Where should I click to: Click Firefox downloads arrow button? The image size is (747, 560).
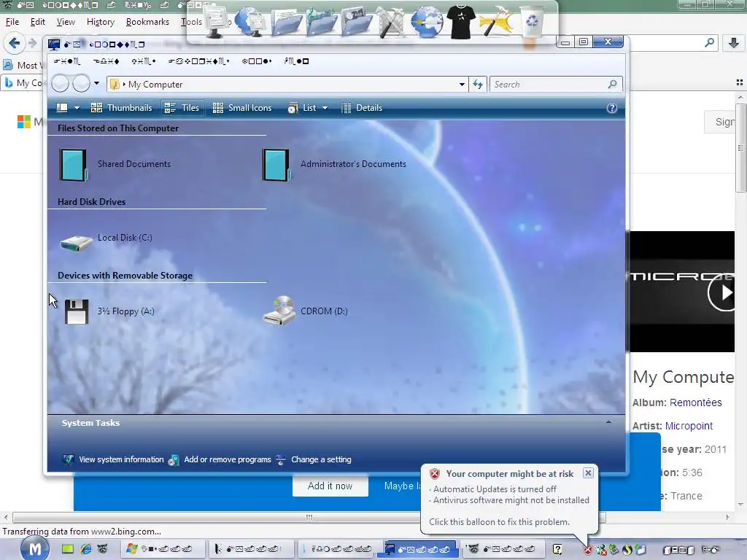(734, 43)
